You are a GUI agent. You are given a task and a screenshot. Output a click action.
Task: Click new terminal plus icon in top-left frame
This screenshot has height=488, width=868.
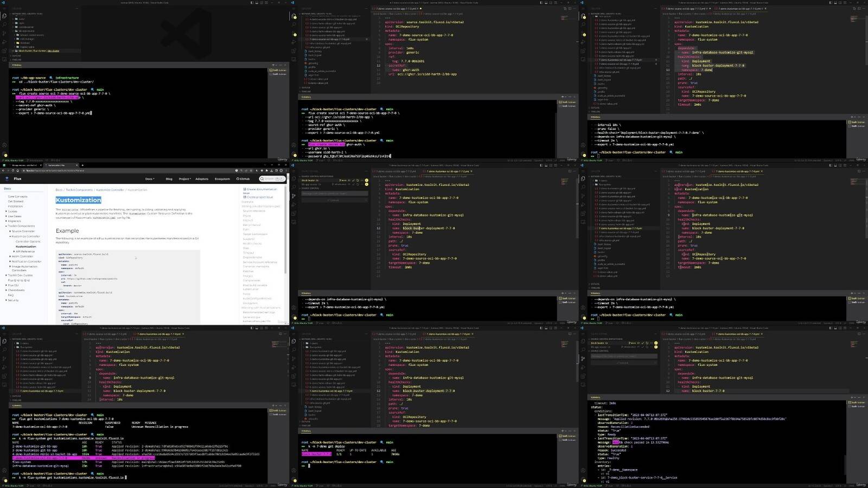pos(273,65)
